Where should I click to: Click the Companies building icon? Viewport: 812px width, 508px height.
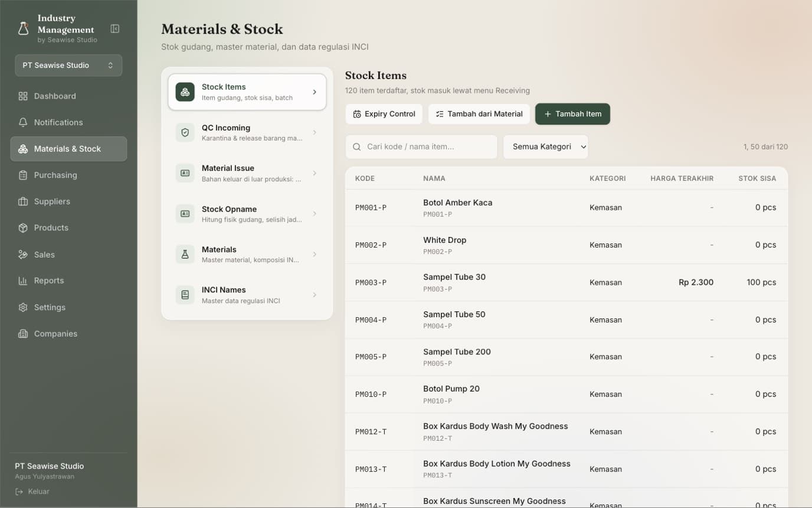23,334
